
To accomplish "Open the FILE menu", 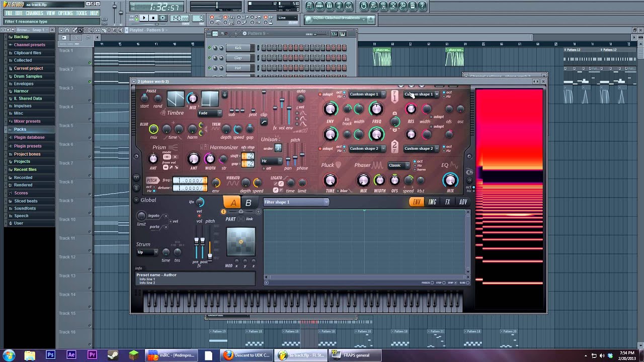I will click(x=9, y=13).
